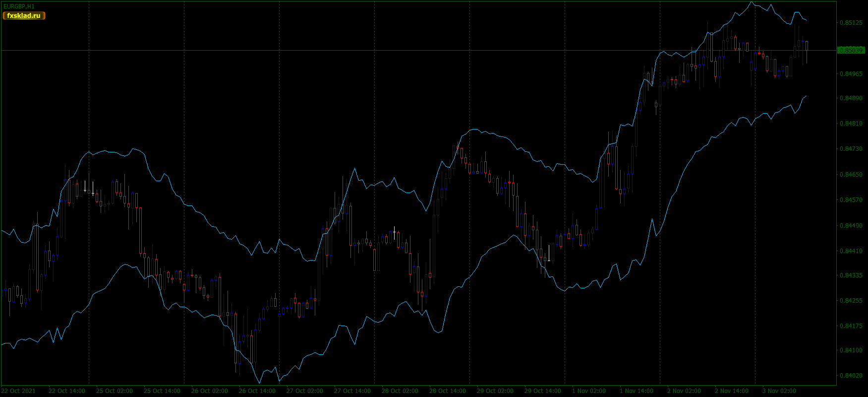This screenshot has height=397, width=868.
Task: Click price axis label 0.84175
Action: pos(851,326)
